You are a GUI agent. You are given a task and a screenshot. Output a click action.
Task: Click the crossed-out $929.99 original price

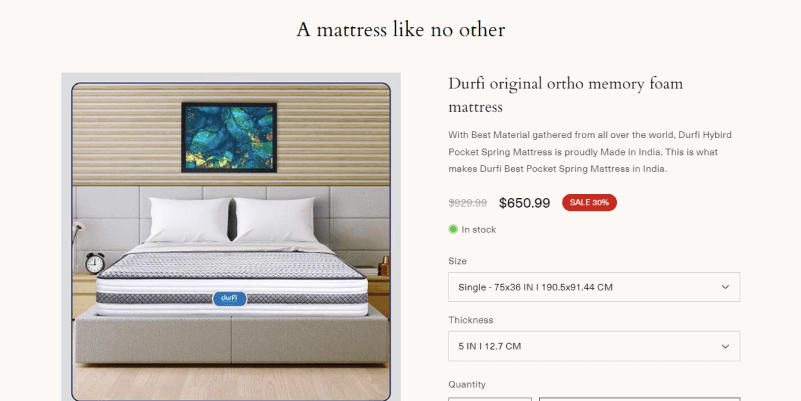(x=467, y=203)
